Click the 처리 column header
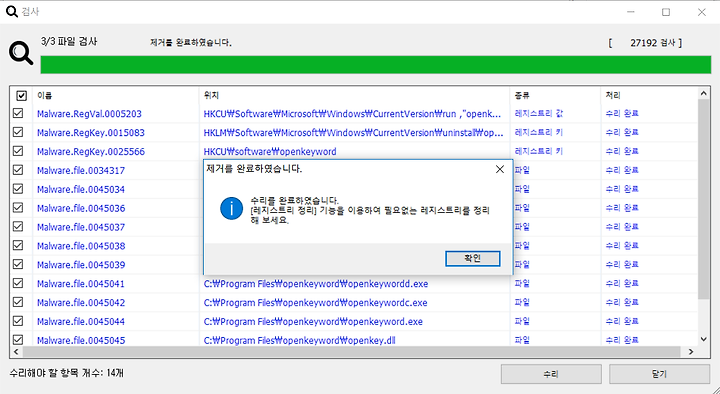 point(649,96)
